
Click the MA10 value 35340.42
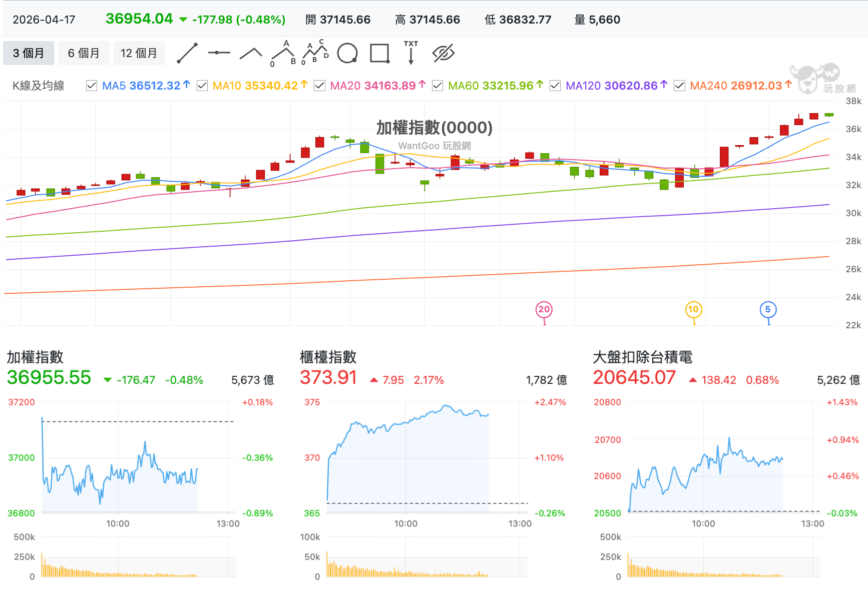tap(271, 86)
